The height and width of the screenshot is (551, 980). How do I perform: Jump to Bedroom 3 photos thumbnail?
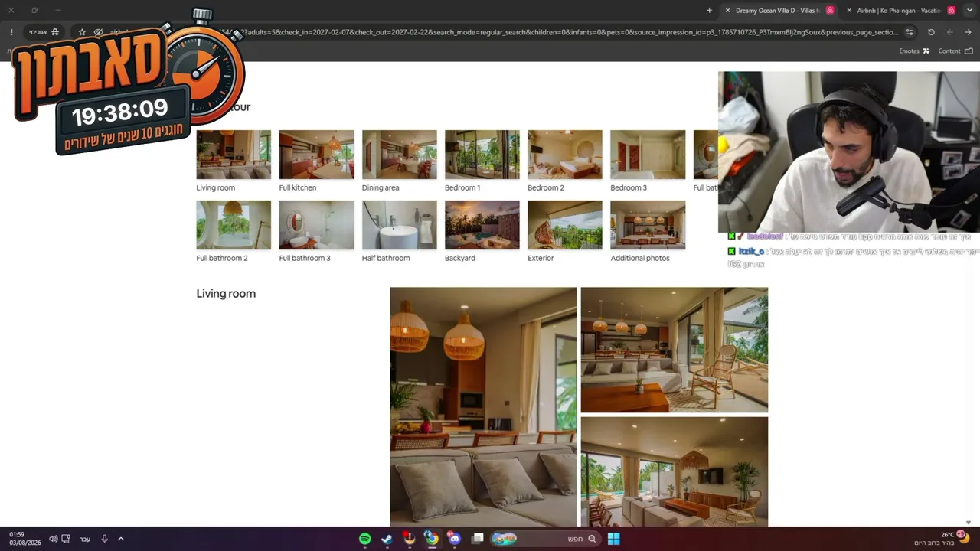[648, 155]
